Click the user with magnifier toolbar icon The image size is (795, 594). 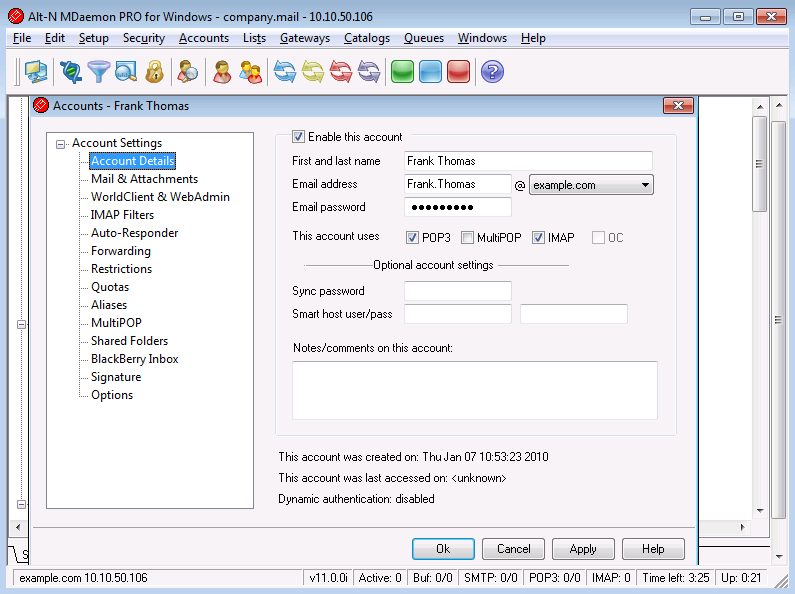[187, 72]
